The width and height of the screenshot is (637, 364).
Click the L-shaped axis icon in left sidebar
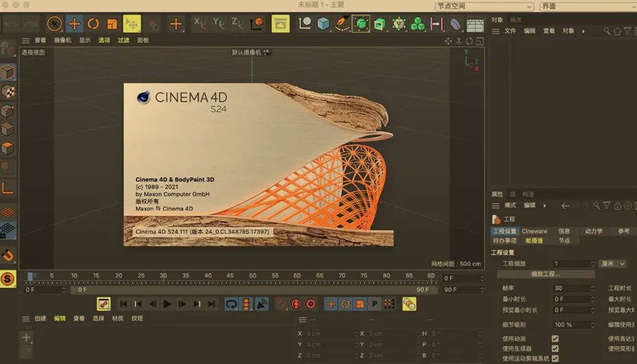coord(8,188)
